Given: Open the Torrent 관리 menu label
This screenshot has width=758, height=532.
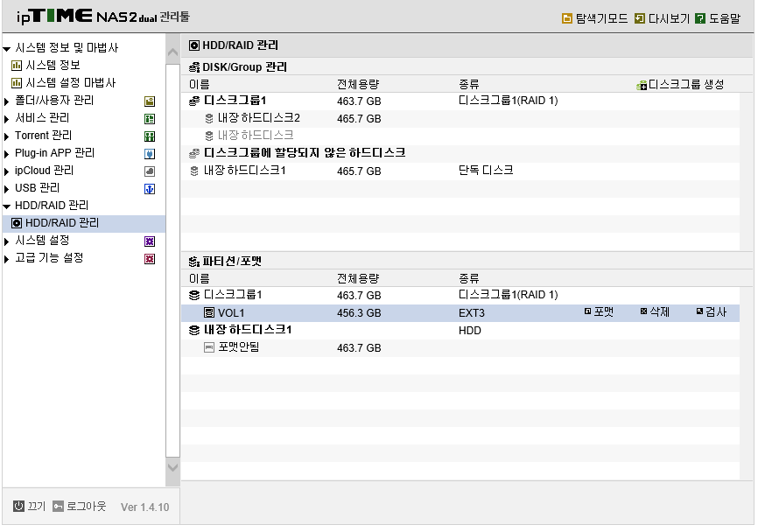Looking at the screenshot, I should [44, 136].
